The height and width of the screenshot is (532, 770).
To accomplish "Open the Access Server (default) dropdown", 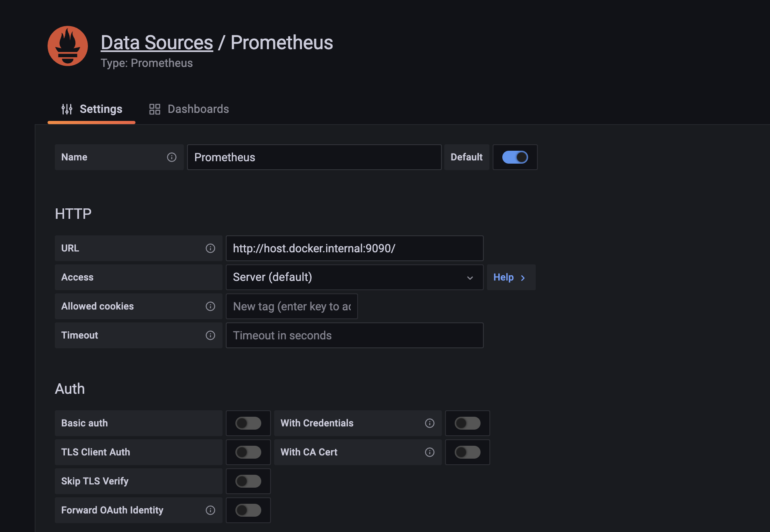I will [355, 277].
